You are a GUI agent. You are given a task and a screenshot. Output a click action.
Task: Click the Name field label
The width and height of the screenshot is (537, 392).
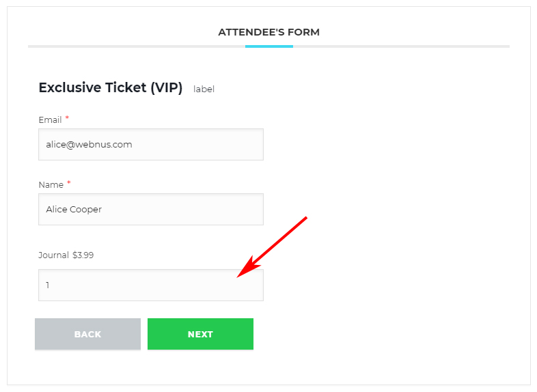point(51,185)
